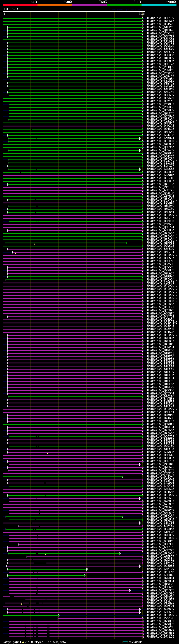Select hit label UniRef100_A7SAG6

tap(161, 172)
